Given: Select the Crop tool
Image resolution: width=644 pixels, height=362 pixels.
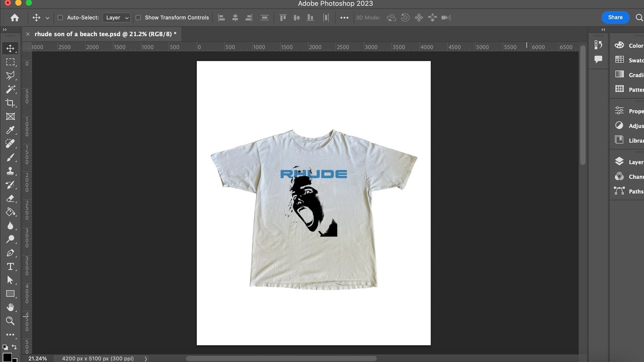Looking at the screenshot, I should 10,103.
